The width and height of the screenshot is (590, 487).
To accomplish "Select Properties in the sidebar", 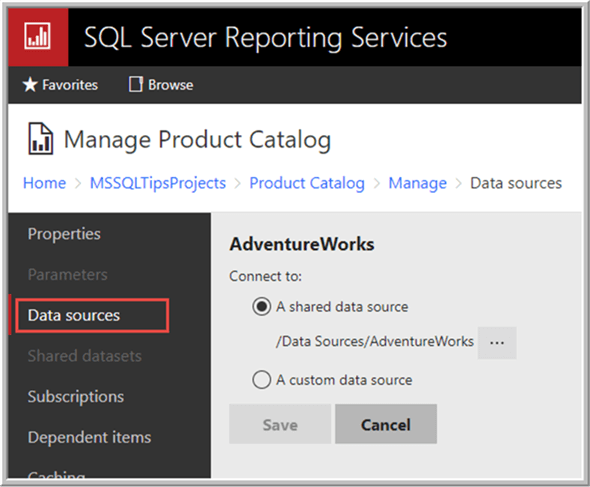I will pyautogui.click(x=64, y=234).
